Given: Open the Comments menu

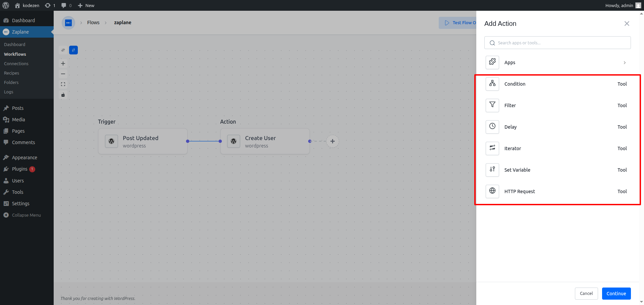Looking at the screenshot, I should [x=27, y=142].
